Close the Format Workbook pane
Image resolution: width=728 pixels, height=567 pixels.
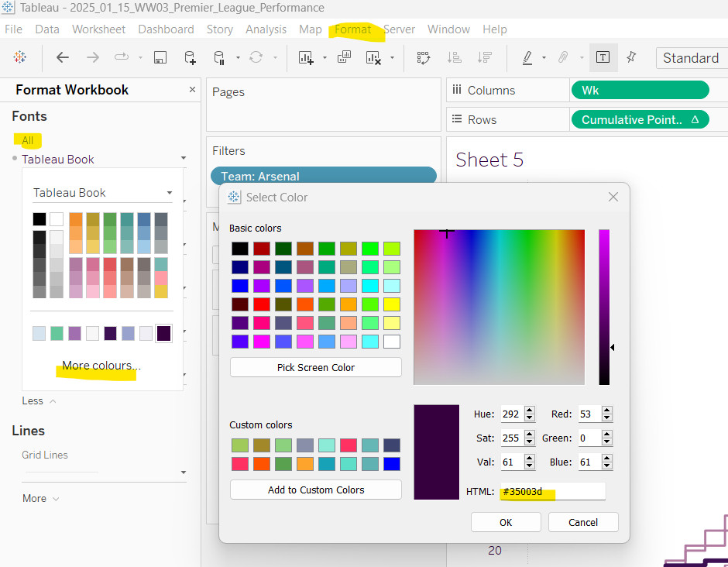pyautogui.click(x=192, y=90)
